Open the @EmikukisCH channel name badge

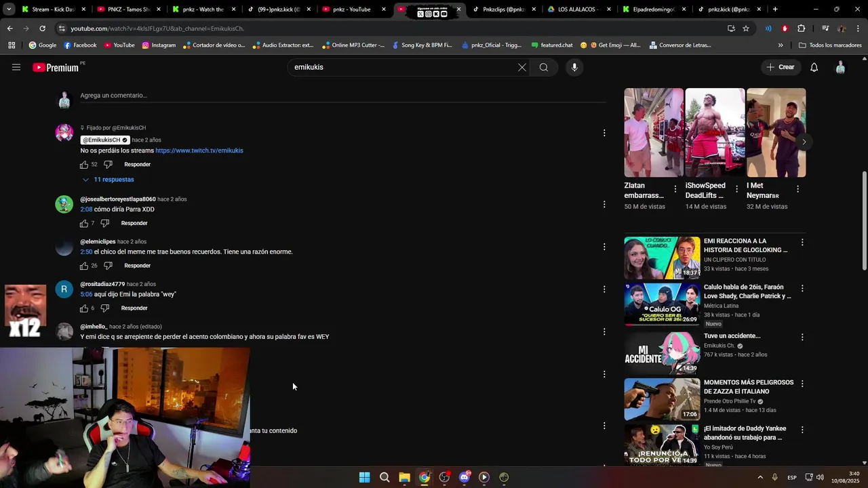pyautogui.click(x=105, y=140)
